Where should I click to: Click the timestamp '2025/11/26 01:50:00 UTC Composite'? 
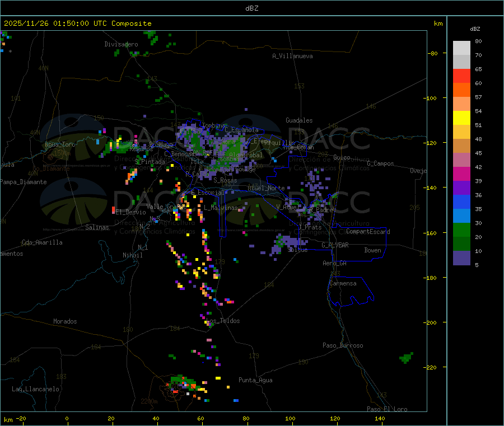78,24
